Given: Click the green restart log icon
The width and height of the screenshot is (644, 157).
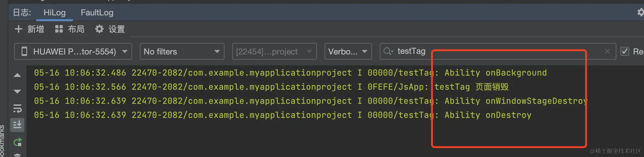Looking at the screenshot, I should (x=17, y=142).
